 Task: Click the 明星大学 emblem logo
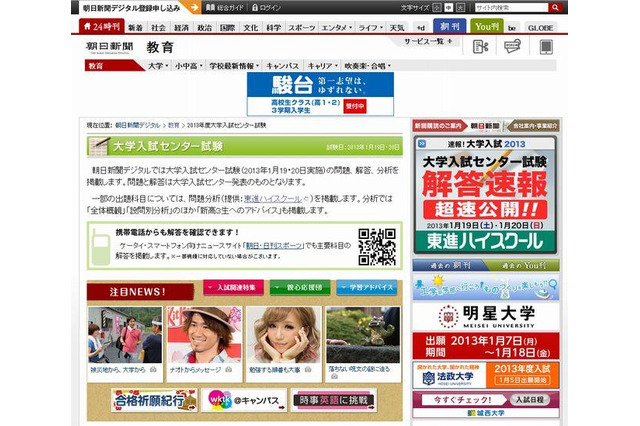tap(448, 317)
